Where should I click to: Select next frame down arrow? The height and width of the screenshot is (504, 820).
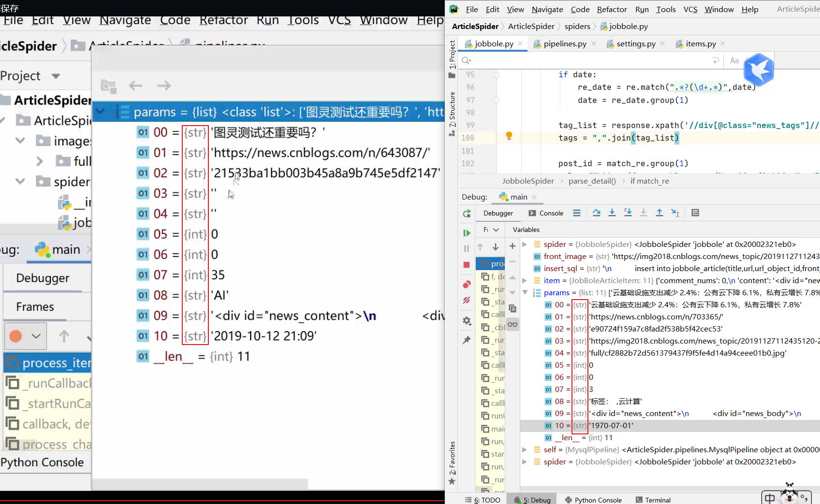pyautogui.click(x=496, y=247)
